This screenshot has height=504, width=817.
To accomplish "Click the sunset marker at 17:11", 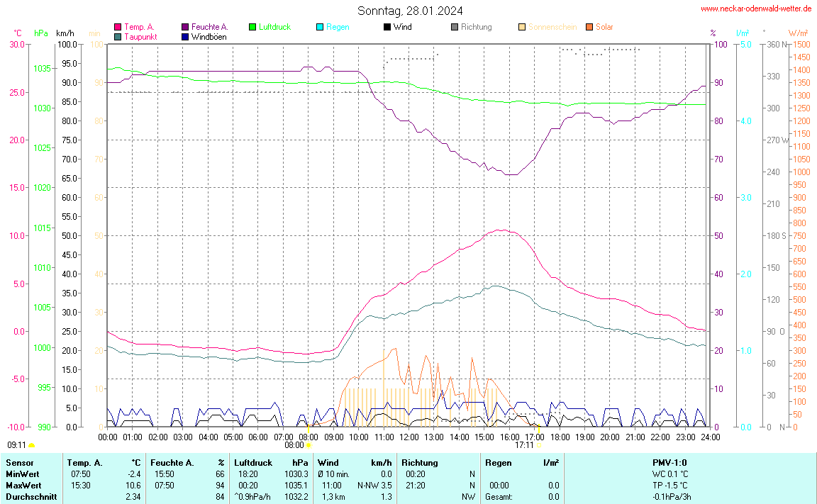I will tap(539, 445).
